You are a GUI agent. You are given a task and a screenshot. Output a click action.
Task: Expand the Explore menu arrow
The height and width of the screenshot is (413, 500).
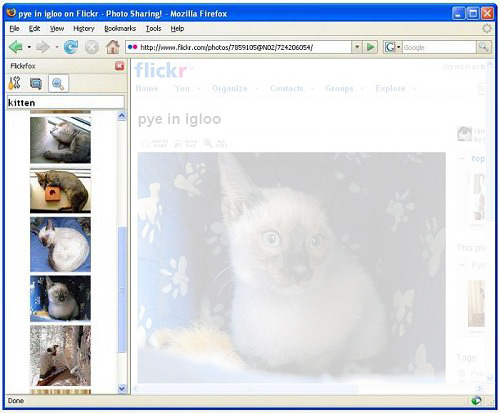tap(414, 89)
